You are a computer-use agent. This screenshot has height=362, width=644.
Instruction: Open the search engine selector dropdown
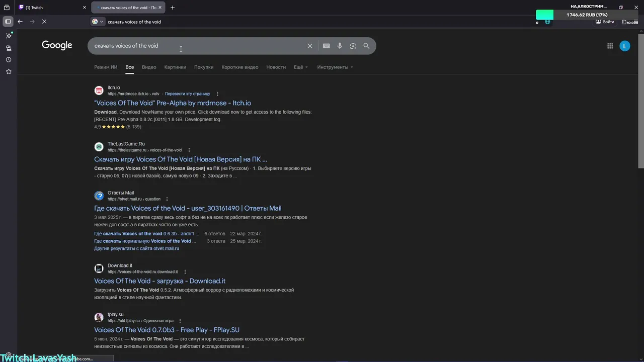pos(98,22)
